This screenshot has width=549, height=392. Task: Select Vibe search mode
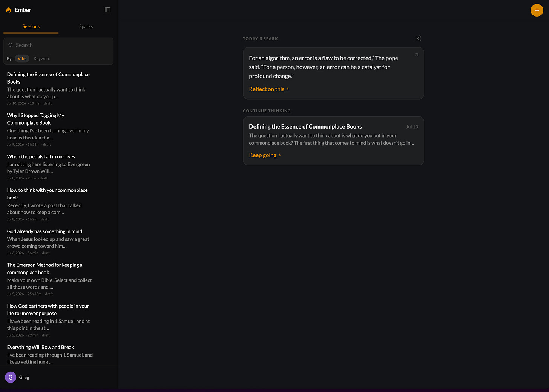click(x=22, y=58)
